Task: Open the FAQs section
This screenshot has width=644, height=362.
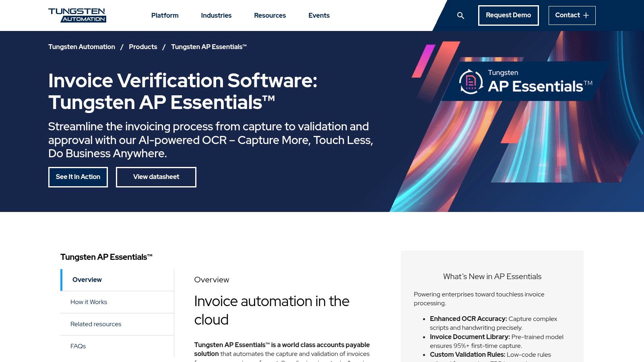Action: pos(78,346)
